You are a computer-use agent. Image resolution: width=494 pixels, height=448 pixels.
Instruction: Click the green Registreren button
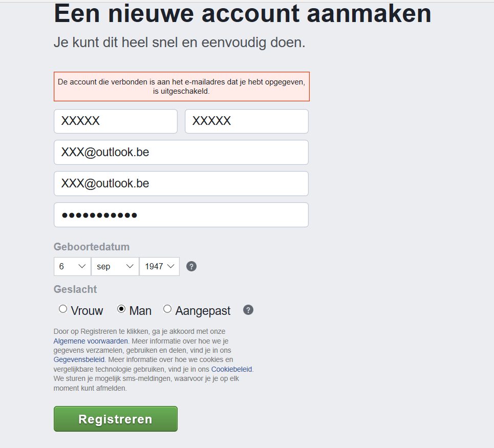pyautogui.click(x=116, y=419)
